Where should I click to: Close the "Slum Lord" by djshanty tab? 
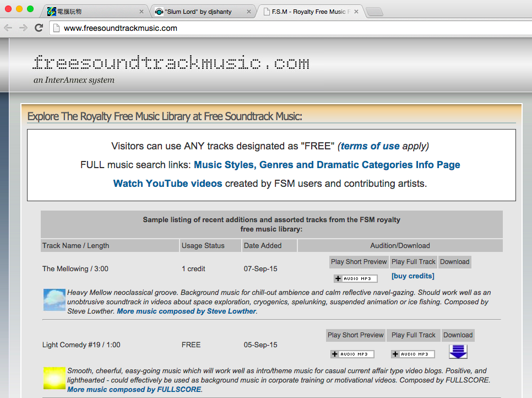pyautogui.click(x=249, y=12)
